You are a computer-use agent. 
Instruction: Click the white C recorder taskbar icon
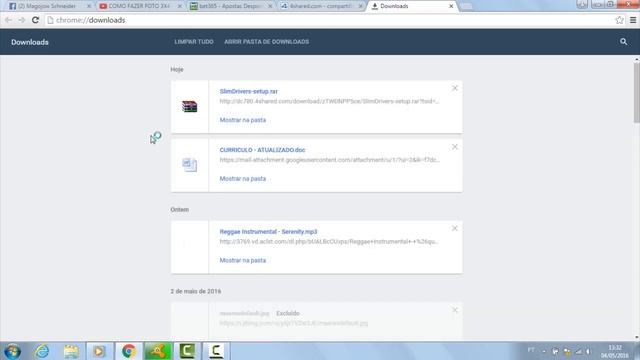[216, 351]
